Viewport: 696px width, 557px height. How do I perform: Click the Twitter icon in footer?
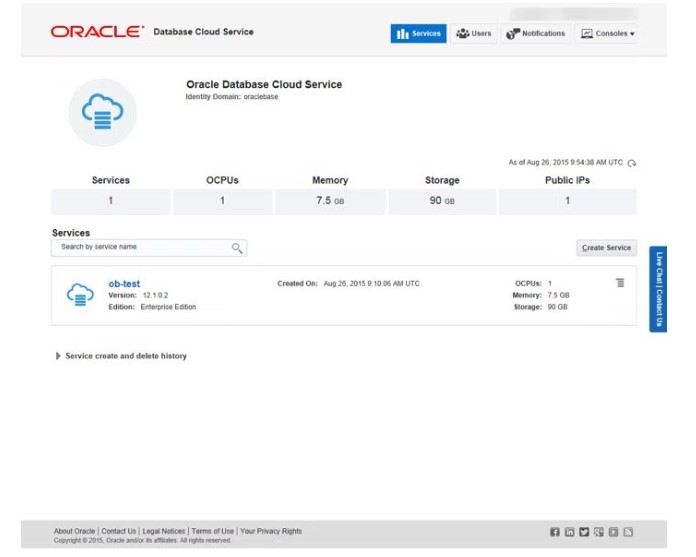click(x=584, y=532)
